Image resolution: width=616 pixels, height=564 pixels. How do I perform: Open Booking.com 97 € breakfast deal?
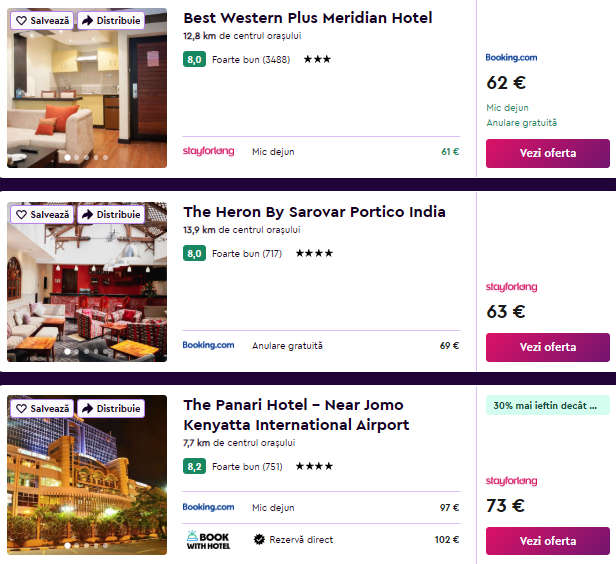pos(321,507)
